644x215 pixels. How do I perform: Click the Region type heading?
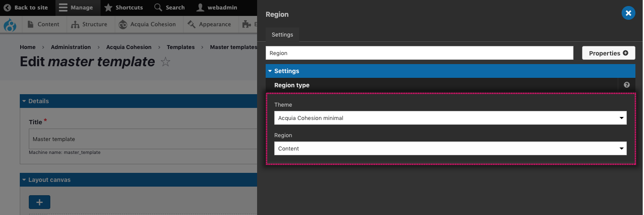(x=292, y=85)
